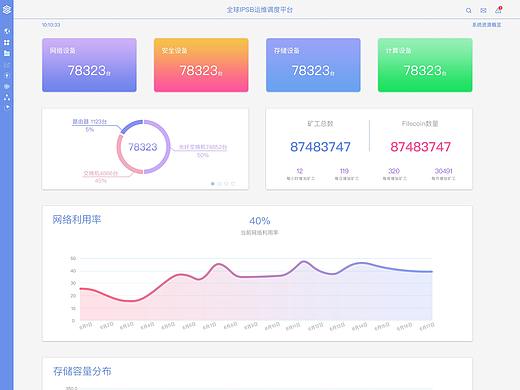
Task: Click the stacked-layers logo at sidebar top
Action: pos(6,9)
